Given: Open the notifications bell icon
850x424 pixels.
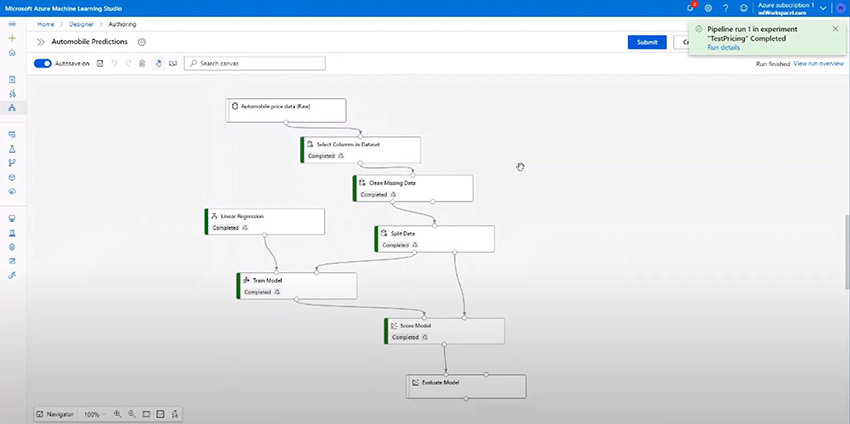Looking at the screenshot, I should [x=690, y=8].
